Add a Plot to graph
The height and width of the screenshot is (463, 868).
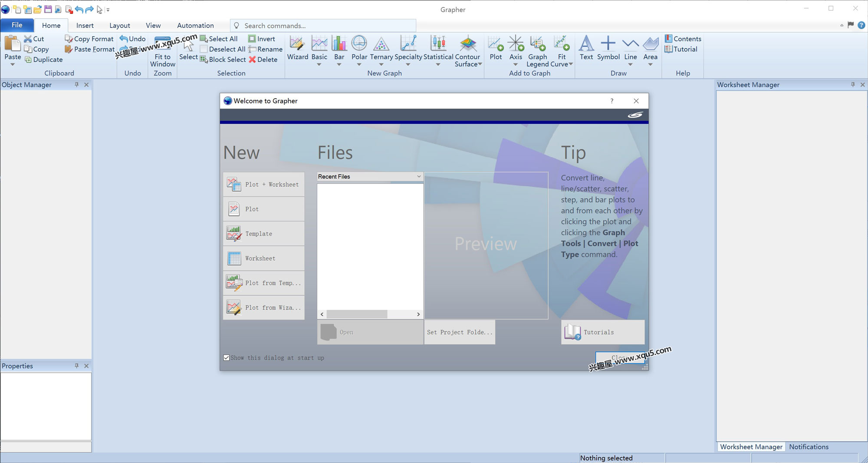[496, 48]
